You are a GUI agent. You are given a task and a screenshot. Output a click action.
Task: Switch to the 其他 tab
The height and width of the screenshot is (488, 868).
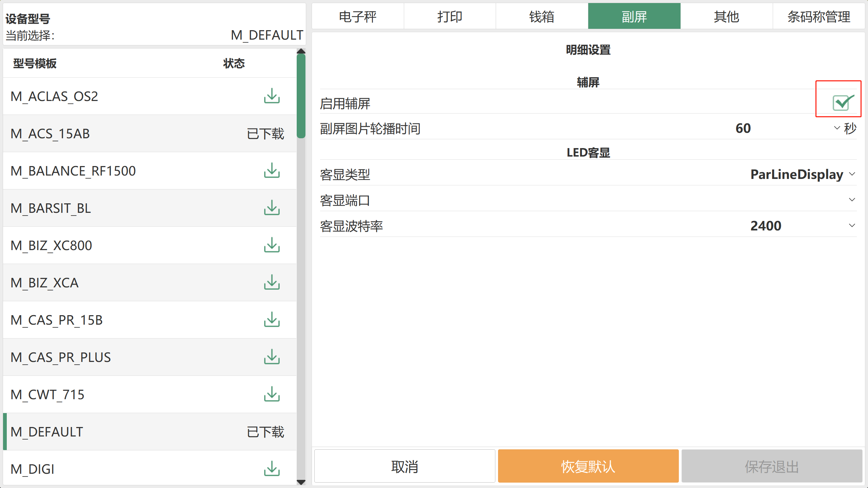click(x=726, y=16)
